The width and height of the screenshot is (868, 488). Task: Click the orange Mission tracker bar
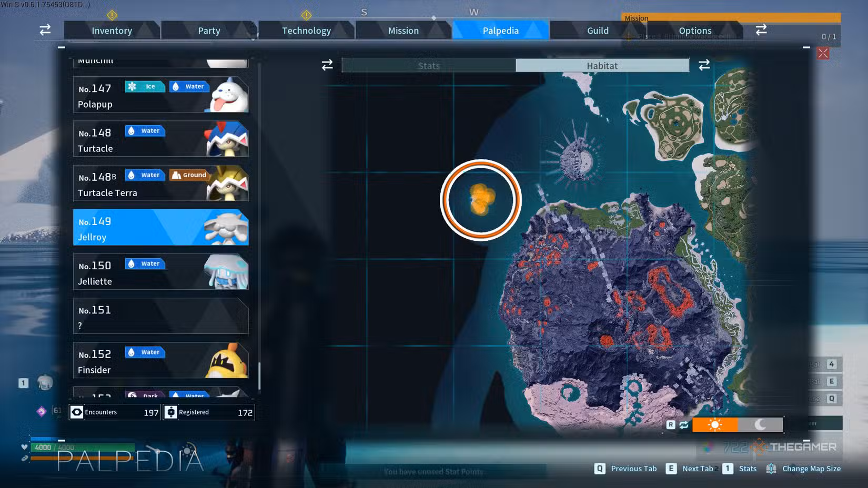tap(731, 18)
